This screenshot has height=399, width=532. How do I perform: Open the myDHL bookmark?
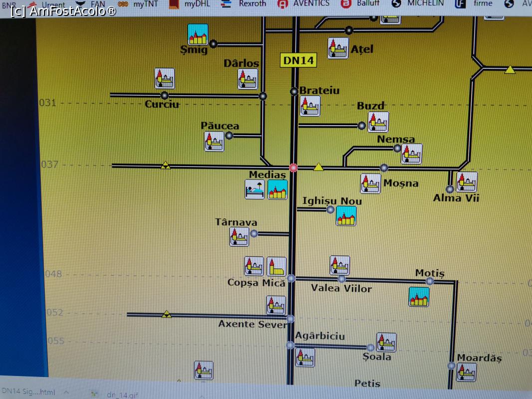pos(197,4)
